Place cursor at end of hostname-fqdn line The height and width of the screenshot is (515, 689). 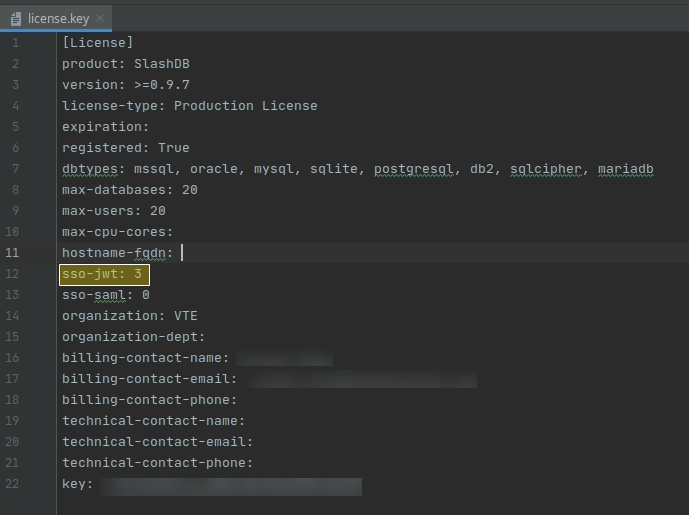pyautogui.click(x=183, y=253)
